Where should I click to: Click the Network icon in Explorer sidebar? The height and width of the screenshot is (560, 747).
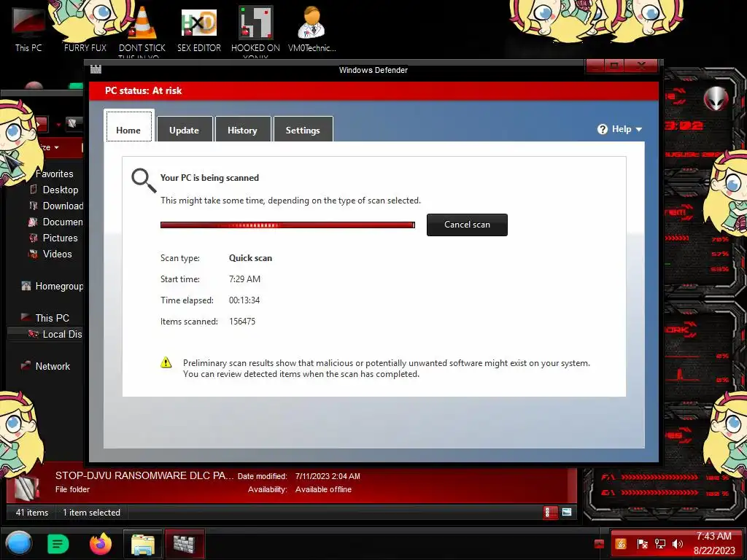[x=26, y=366]
